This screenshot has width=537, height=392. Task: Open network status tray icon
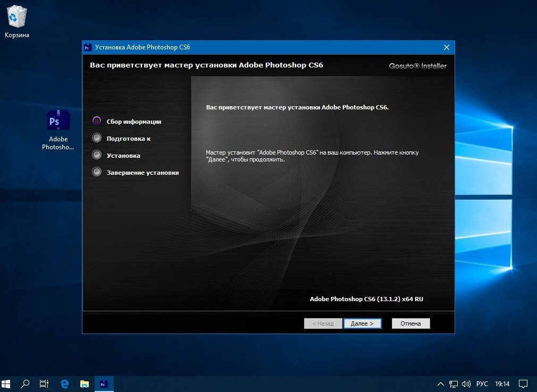[x=453, y=384]
